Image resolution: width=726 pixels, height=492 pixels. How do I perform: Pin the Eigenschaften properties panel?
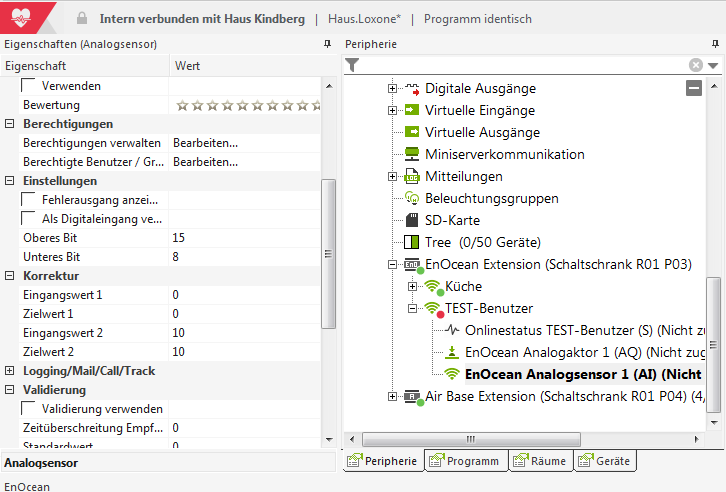pos(327,44)
